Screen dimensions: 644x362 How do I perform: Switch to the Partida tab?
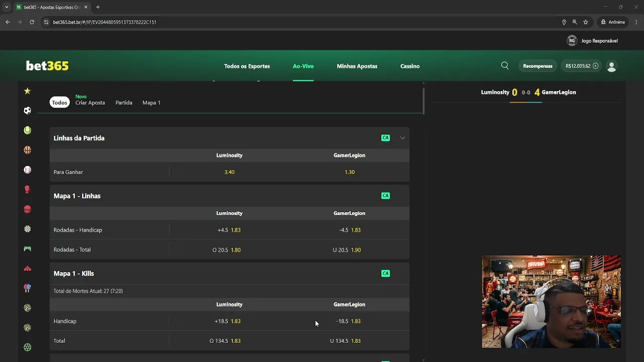pyautogui.click(x=124, y=103)
